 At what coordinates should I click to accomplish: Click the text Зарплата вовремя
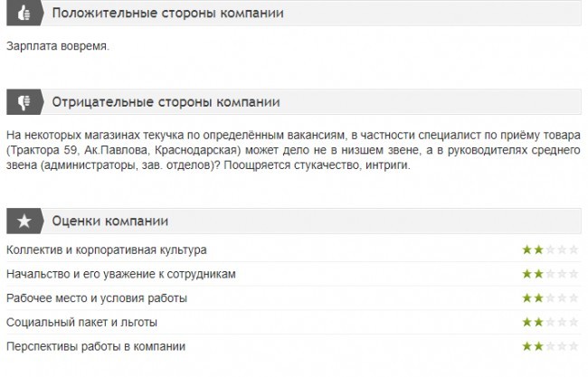click(57, 46)
